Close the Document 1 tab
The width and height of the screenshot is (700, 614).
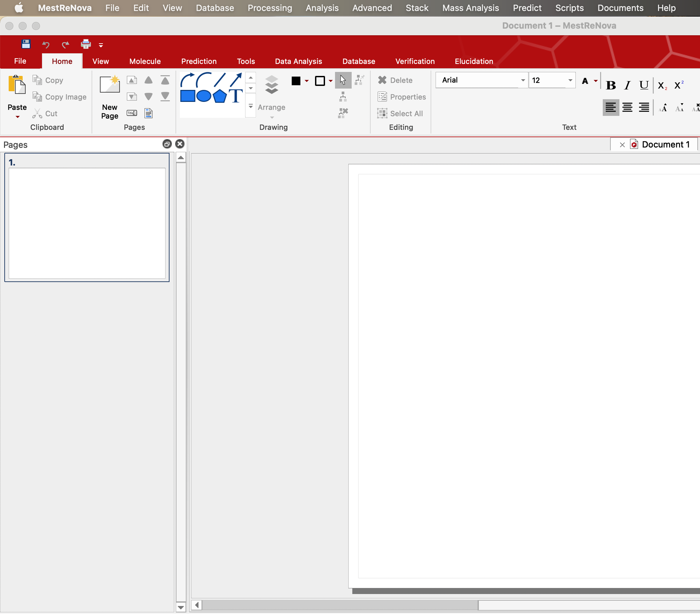pyautogui.click(x=622, y=145)
